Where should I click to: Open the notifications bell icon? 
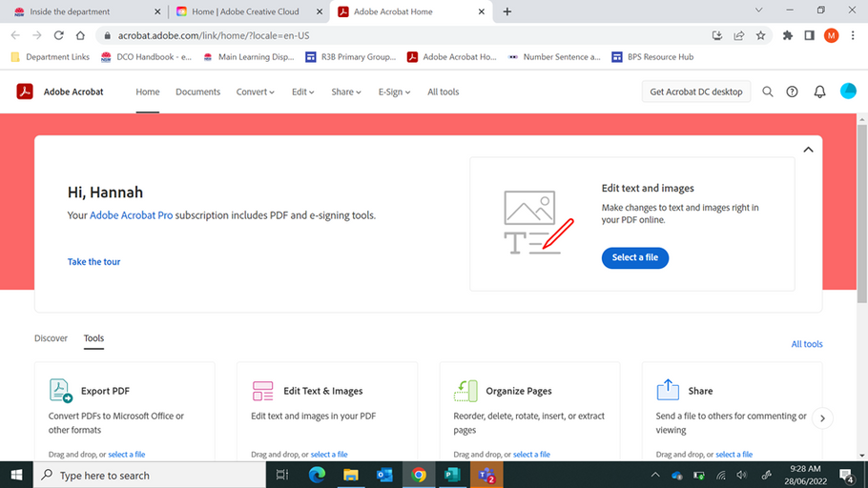[x=819, y=91]
